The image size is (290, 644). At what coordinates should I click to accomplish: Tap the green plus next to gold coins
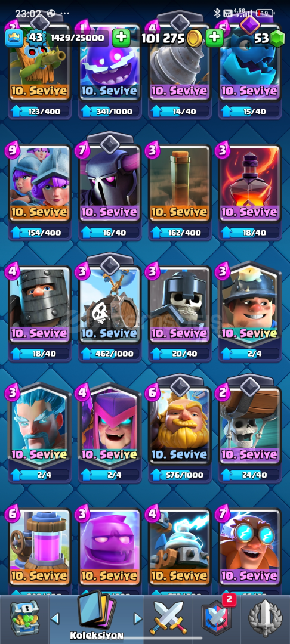[x=215, y=38]
